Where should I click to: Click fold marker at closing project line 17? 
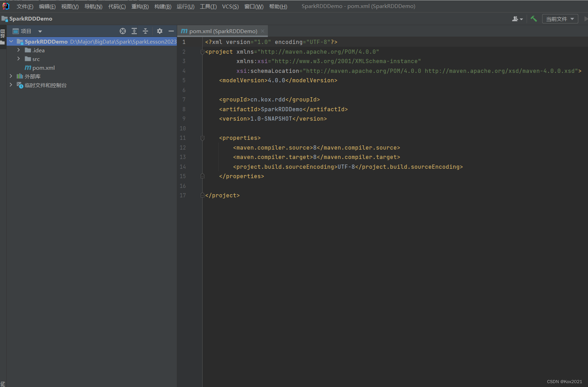click(x=202, y=196)
